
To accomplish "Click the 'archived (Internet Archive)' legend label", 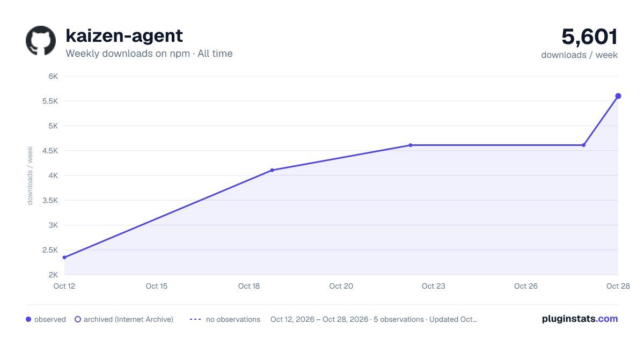I will coord(128,319).
